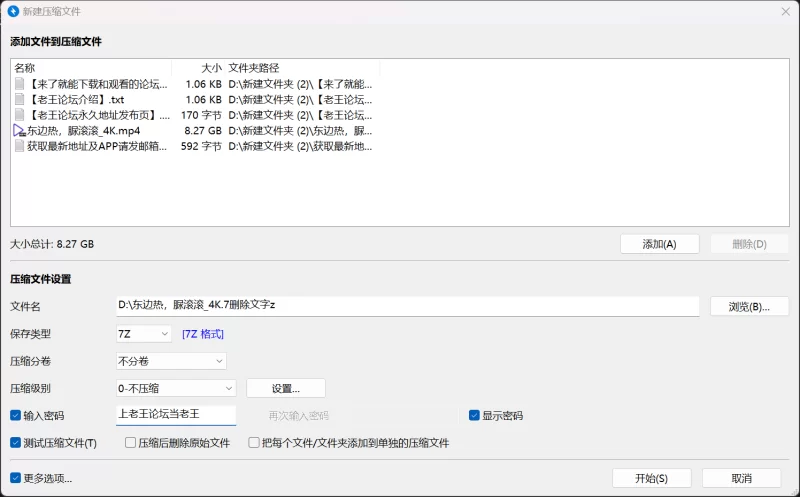Open the 压缩分卷 不分卷 dropdown
The image size is (800, 497).
pos(171,361)
